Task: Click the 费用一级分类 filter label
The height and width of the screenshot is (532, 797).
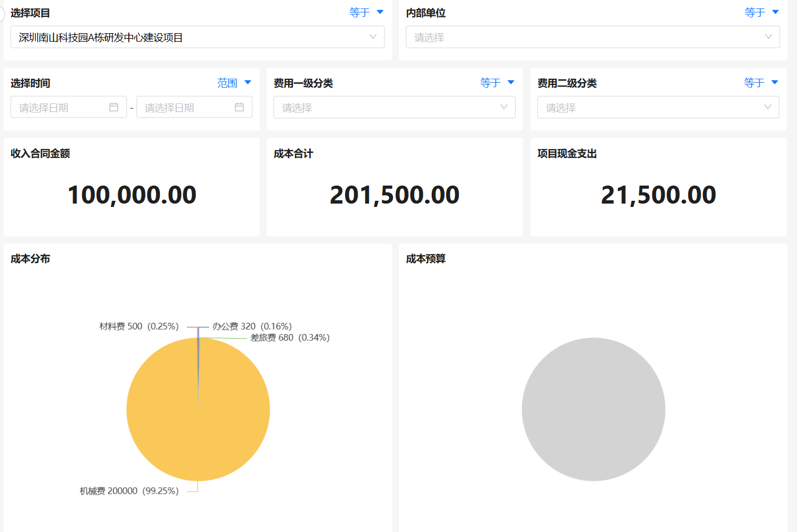Action: [x=303, y=83]
